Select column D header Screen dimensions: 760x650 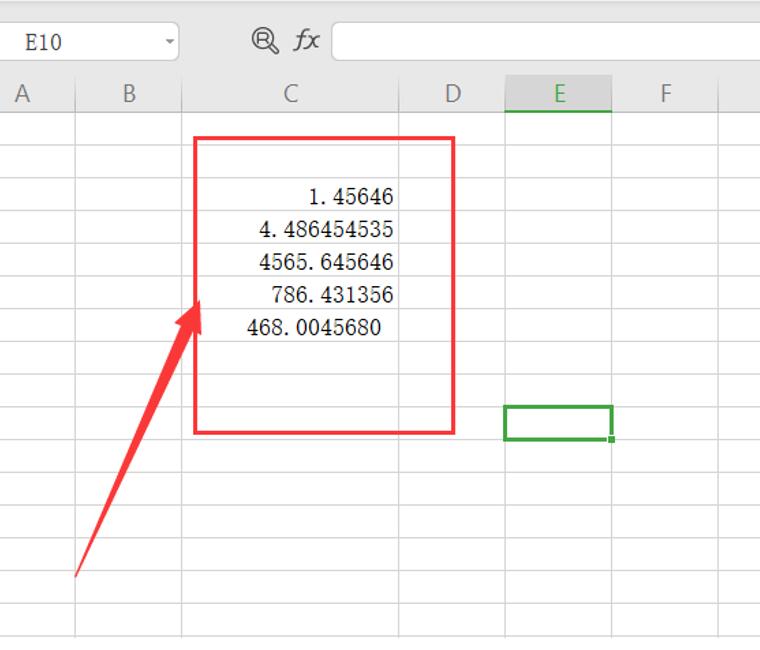pyautogui.click(x=452, y=94)
